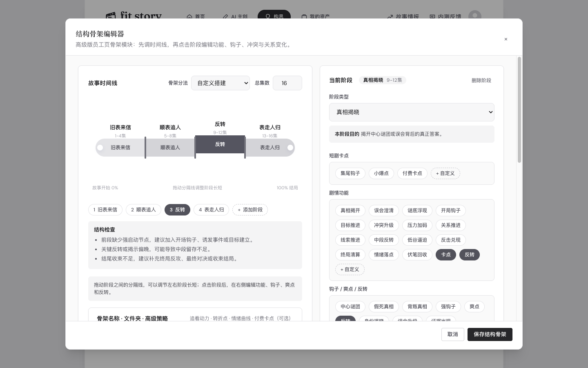Deselect the active 卡点 chip

446,255
